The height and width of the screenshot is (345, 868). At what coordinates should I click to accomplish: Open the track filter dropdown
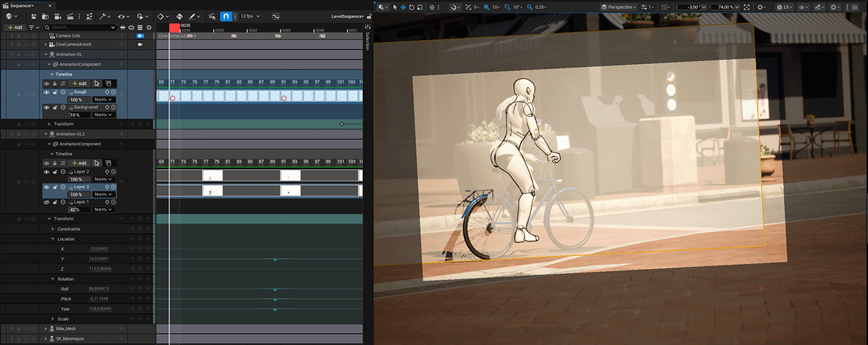[x=32, y=27]
